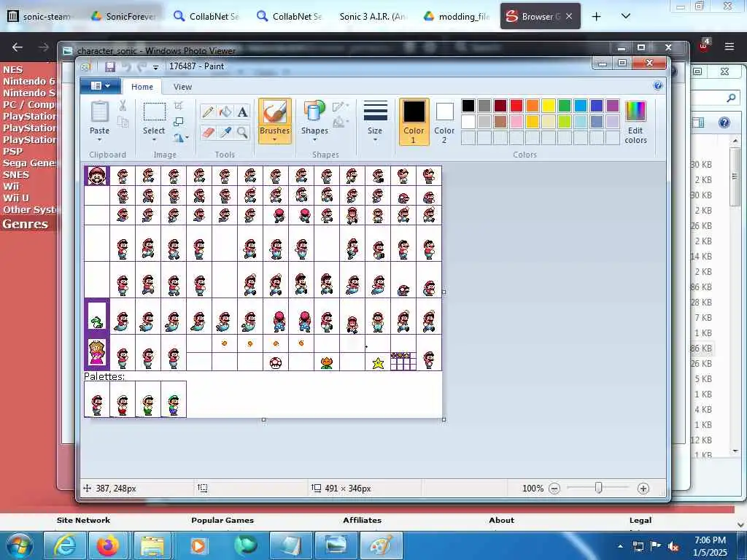Click the Copy icon in Clipboard group
The image size is (747, 560).
[123, 122]
